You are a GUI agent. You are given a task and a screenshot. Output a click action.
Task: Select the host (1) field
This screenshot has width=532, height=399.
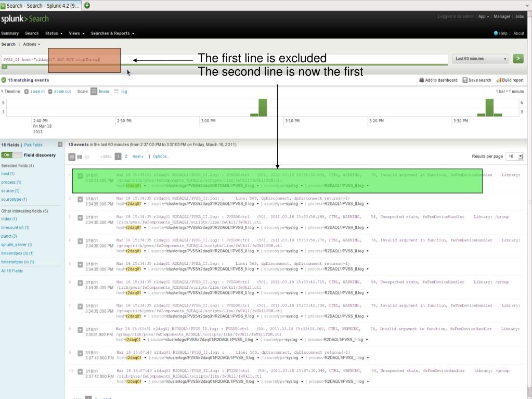tap(8, 174)
